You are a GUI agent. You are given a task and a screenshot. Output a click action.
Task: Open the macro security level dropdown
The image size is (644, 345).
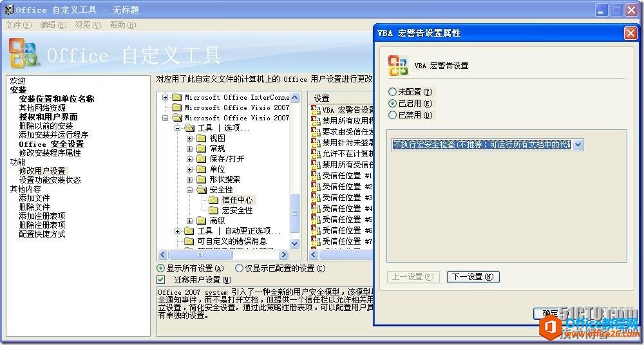coord(578,145)
